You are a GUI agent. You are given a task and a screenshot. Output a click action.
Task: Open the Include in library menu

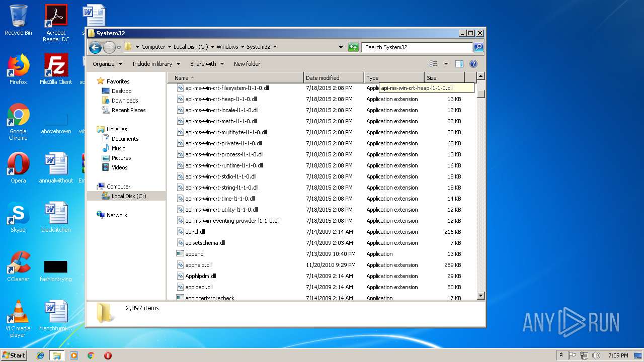pos(156,64)
